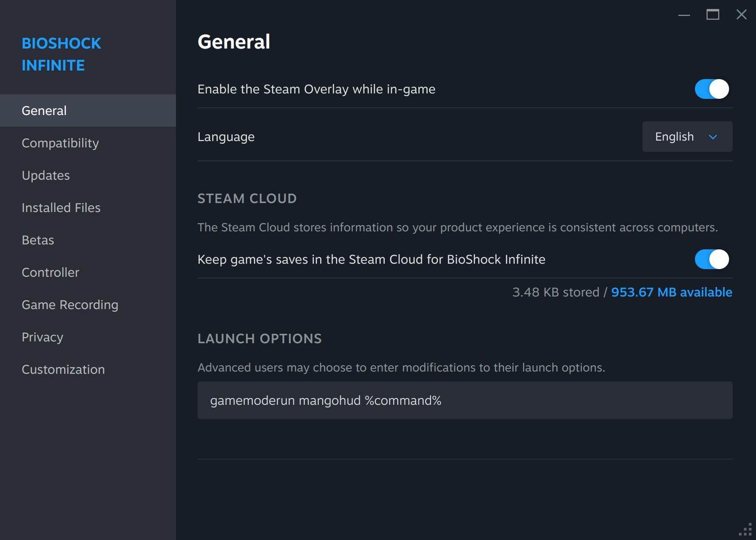Select the General sidebar tab
756x540 pixels.
point(44,111)
